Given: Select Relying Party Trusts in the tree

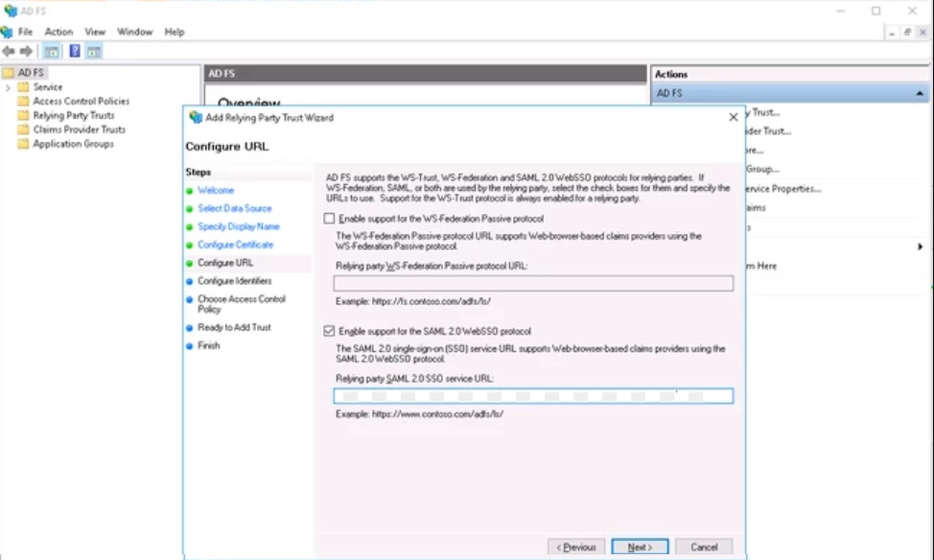Looking at the screenshot, I should coord(73,116).
